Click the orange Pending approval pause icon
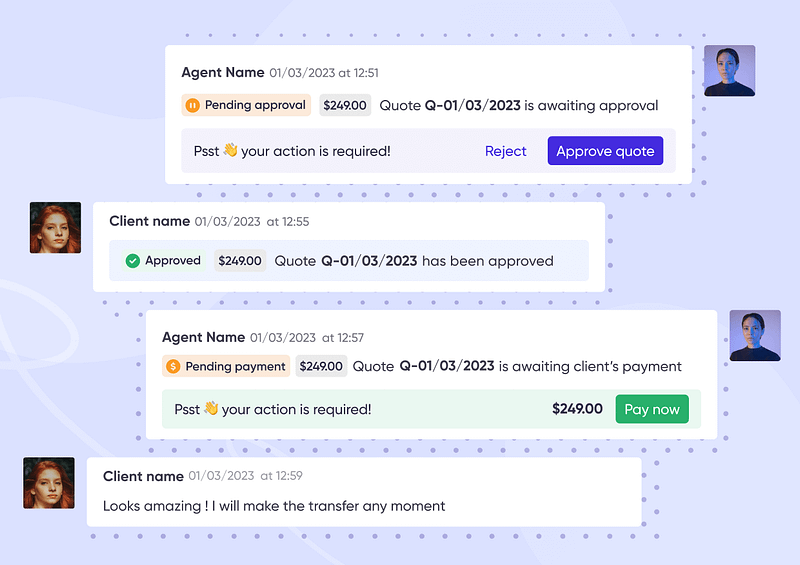Screen dimensions: 800x565 click(193, 105)
